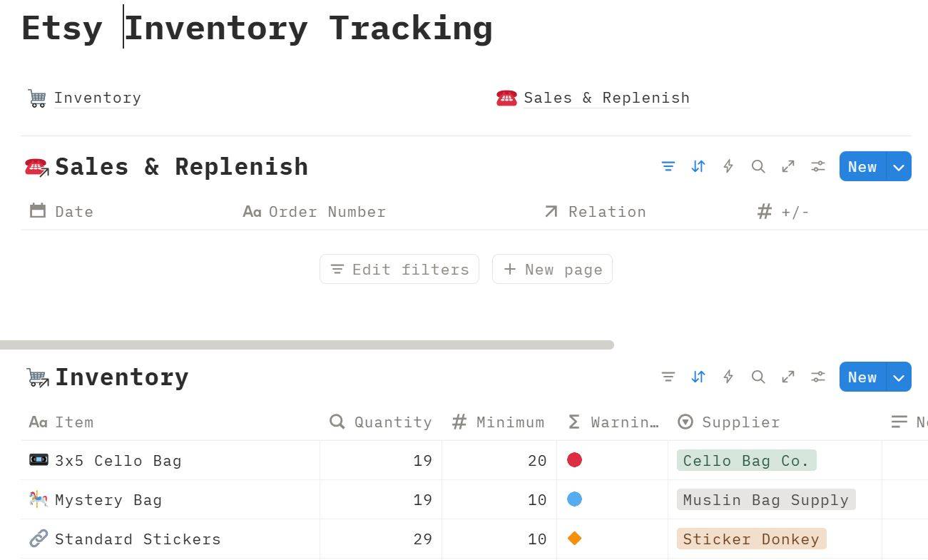
Task: Open Sales & Replenish in full page
Action: (788, 167)
